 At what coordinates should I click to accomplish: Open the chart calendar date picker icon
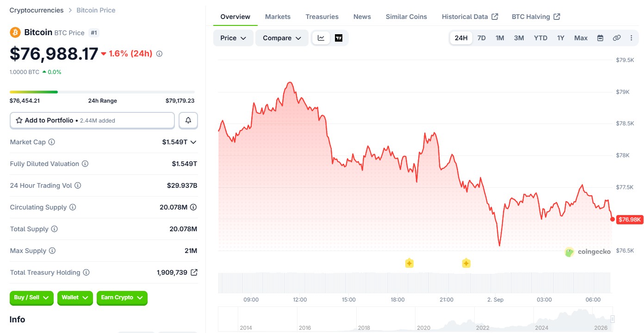(x=600, y=38)
